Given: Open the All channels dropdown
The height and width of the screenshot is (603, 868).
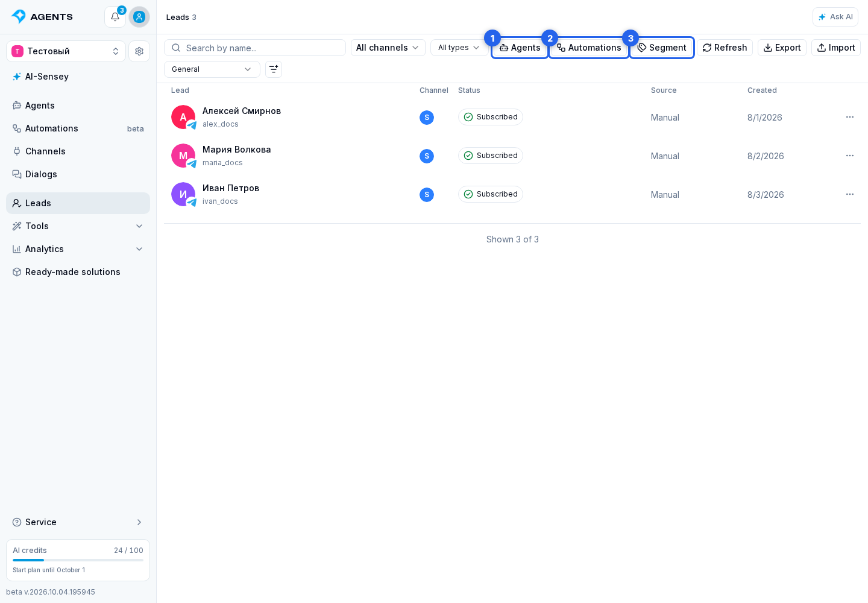Looking at the screenshot, I should (x=388, y=48).
